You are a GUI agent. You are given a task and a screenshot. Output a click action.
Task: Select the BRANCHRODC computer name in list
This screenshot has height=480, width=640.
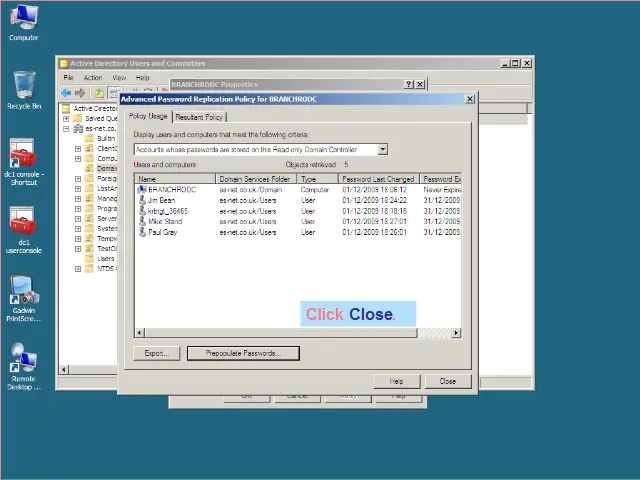(x=172, y=190)
